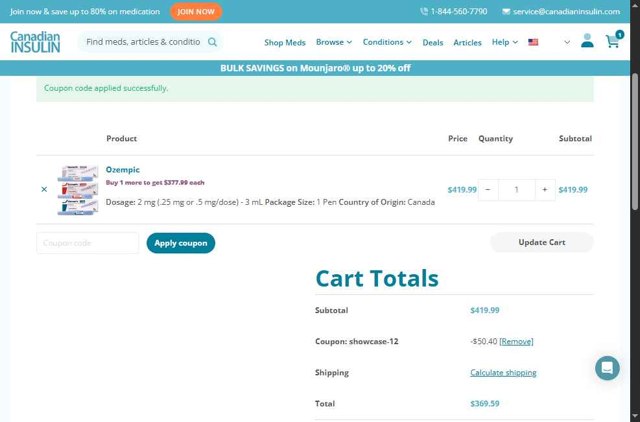Click the coupon discount -$50.40

(x=483, y=342)
